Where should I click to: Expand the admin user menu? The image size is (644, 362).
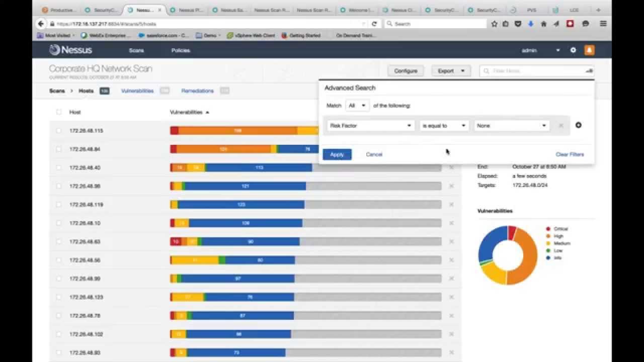(541, 50)
